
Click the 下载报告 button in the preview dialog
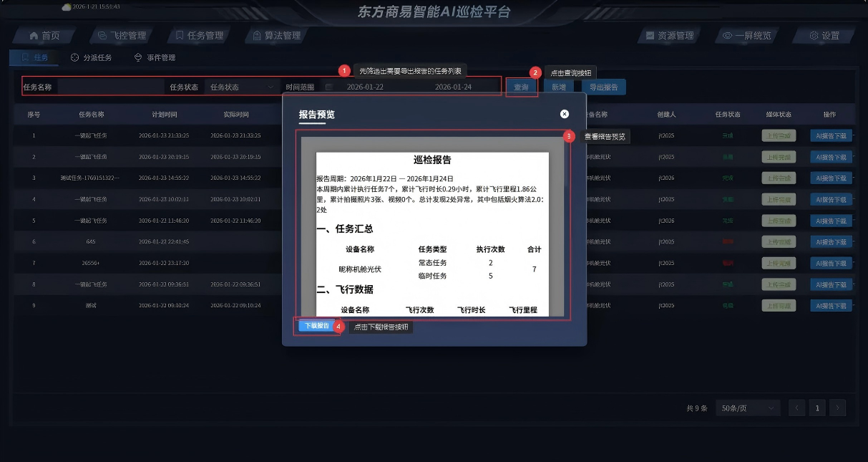pos(317,326)
